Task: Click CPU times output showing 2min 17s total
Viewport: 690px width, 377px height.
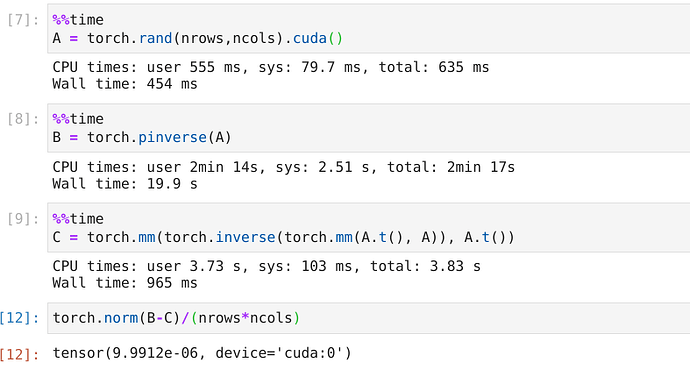Action: point(283,167)
